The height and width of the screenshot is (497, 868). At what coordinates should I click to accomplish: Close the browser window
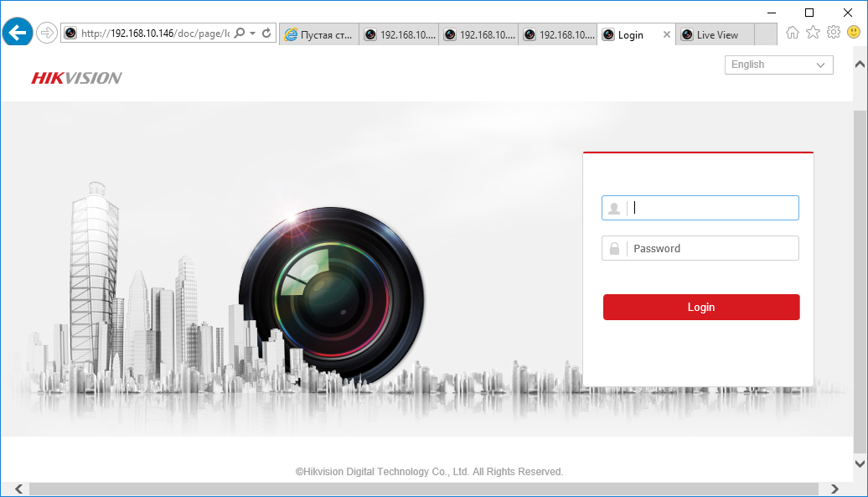[848, 13]
